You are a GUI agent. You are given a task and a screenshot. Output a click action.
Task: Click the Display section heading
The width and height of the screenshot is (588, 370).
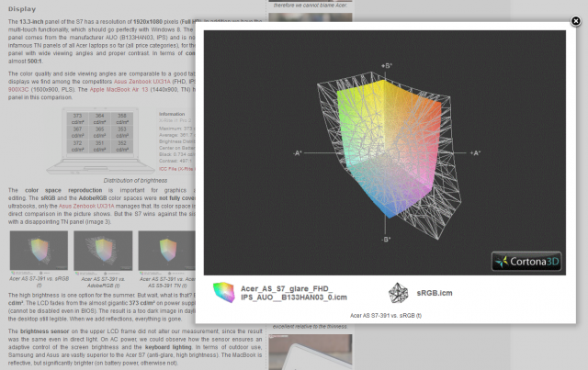click(x=22, y=9)
